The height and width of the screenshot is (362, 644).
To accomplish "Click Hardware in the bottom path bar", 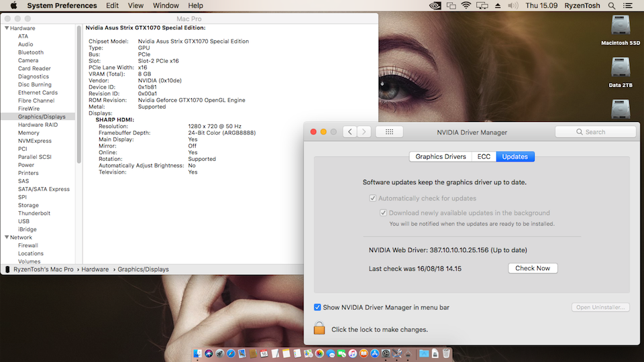I will pyautogui.click(x=95, y=269).
